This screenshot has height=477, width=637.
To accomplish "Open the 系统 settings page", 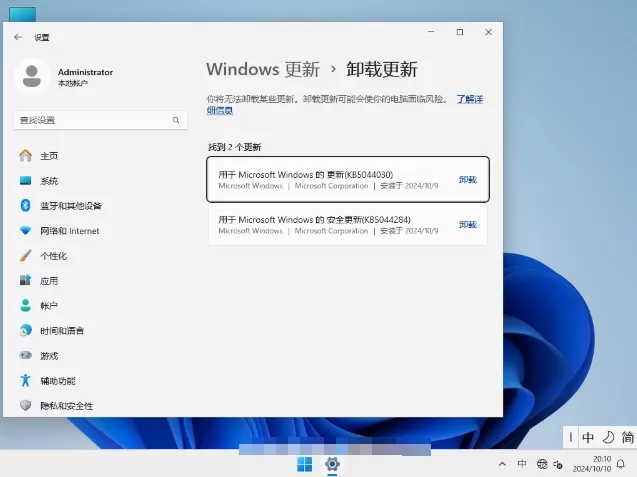I will click(x=49, y=181).
